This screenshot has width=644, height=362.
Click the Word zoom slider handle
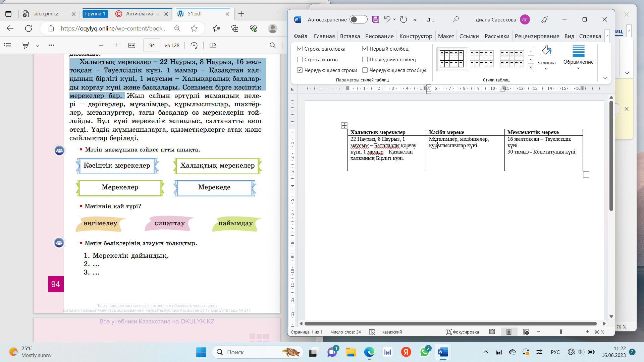point(561,332)
